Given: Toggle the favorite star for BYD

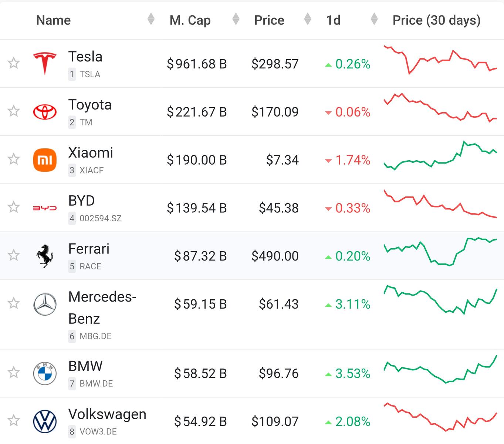Looking at the screenshot, I should [x=14, y=207].
